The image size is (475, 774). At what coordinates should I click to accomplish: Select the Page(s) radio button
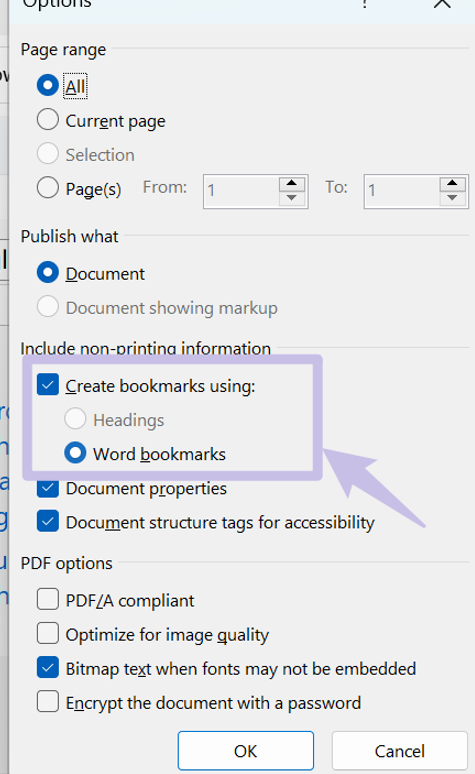click(48, 188)
